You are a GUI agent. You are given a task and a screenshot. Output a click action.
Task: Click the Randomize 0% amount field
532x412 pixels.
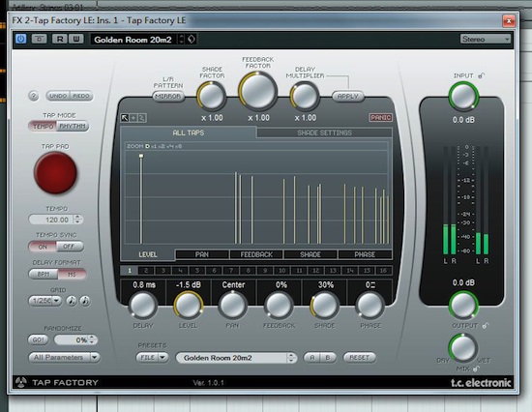coord(72,339)
